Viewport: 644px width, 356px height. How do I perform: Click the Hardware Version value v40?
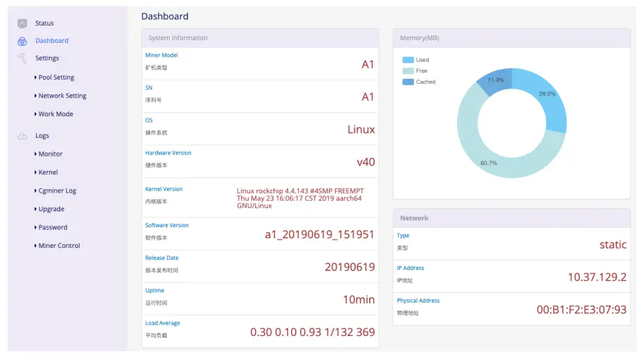click(x=366, y=162)
